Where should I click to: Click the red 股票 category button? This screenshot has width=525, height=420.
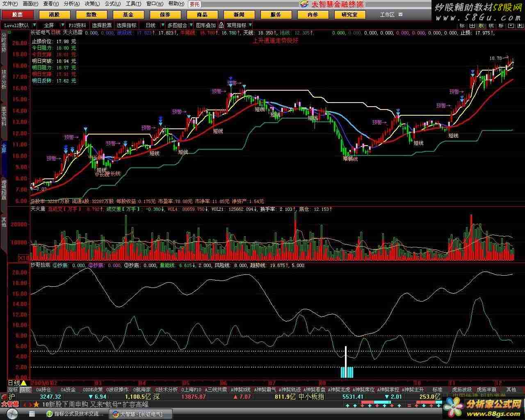point(18,14)
